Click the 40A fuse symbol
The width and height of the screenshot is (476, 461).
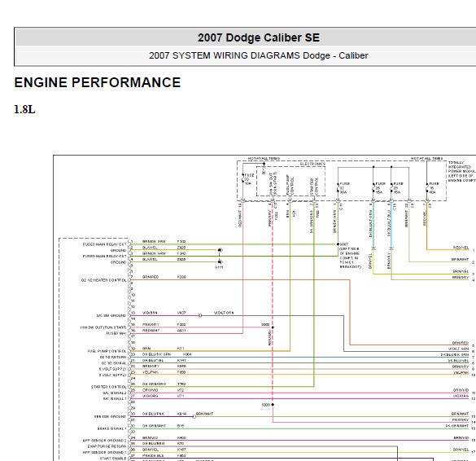coord(427,188)
